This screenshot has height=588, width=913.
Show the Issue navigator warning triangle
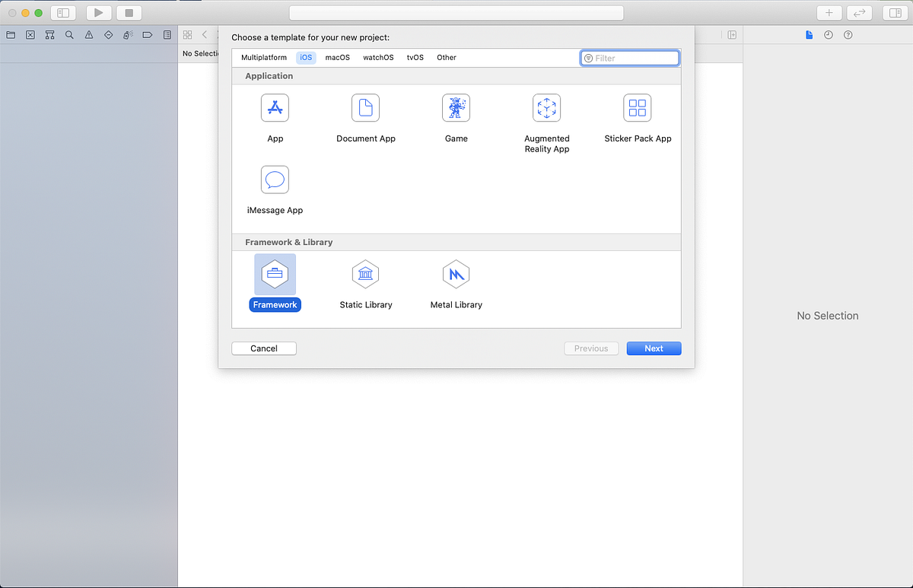coord(88,34)
